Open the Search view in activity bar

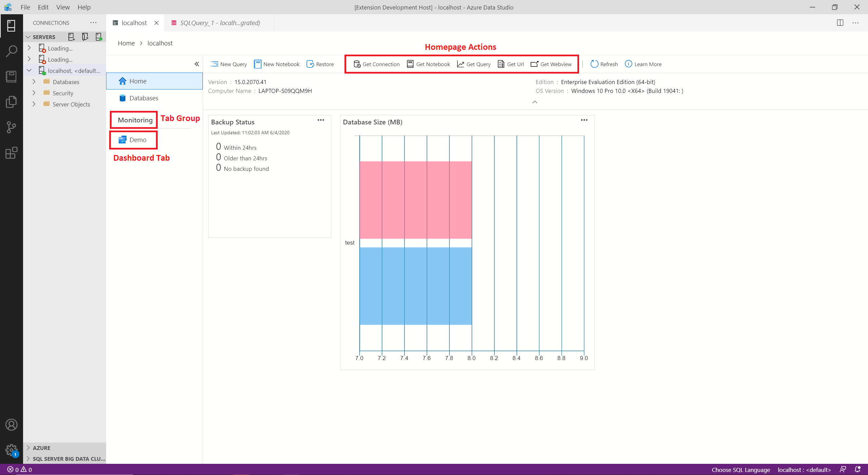click(11, 51)
